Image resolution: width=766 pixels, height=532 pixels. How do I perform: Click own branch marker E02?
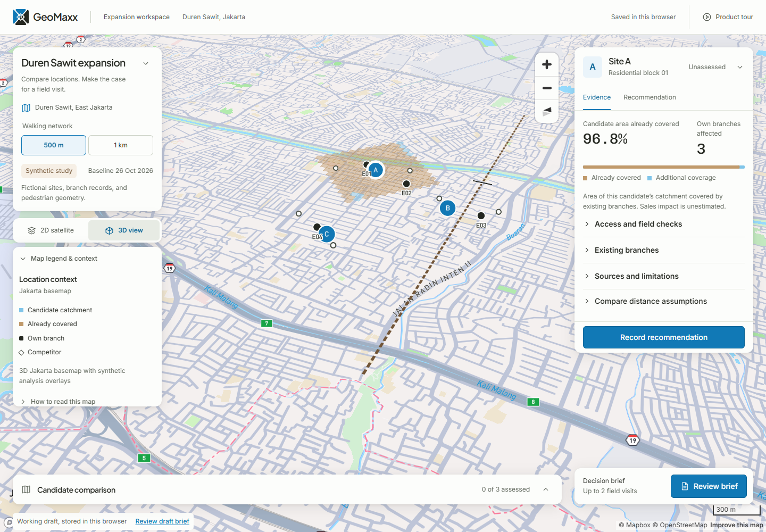(406, 184)
